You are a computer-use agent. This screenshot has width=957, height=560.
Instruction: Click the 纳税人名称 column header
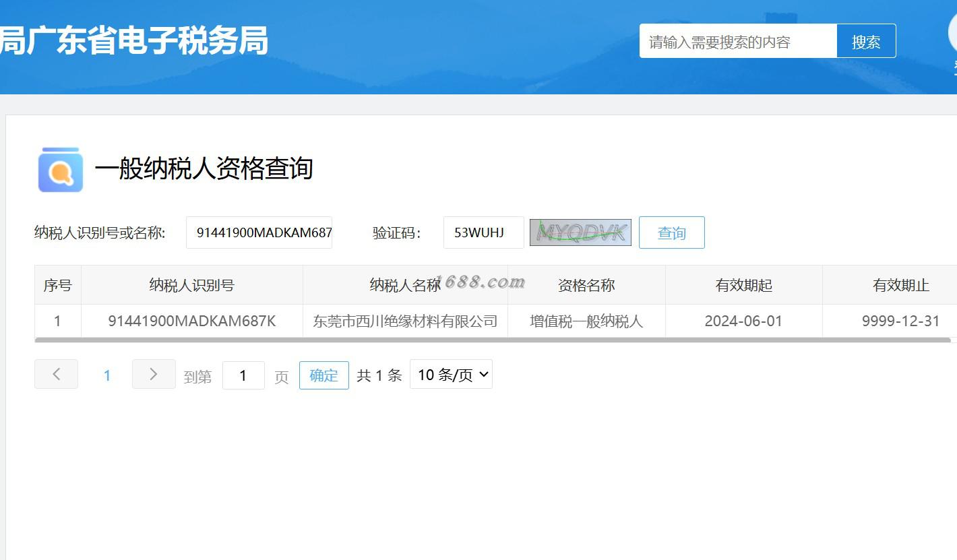[x=405, y=285]
